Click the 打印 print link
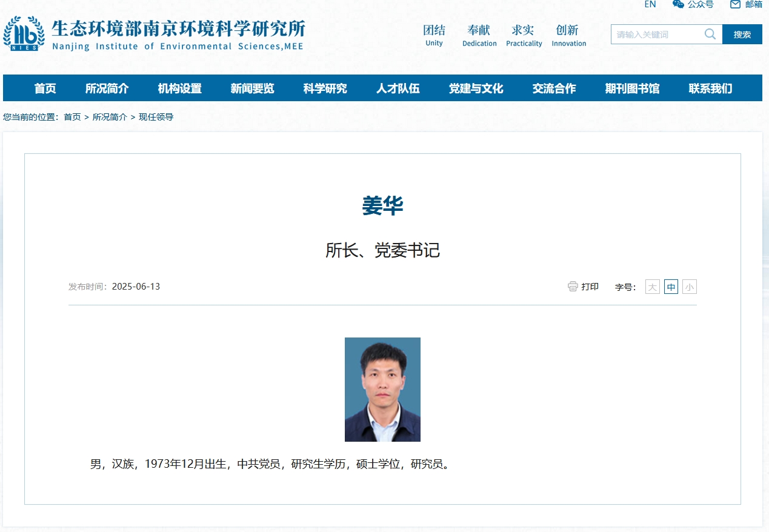This screenshot has height=532, width=769. coord(590,287)
